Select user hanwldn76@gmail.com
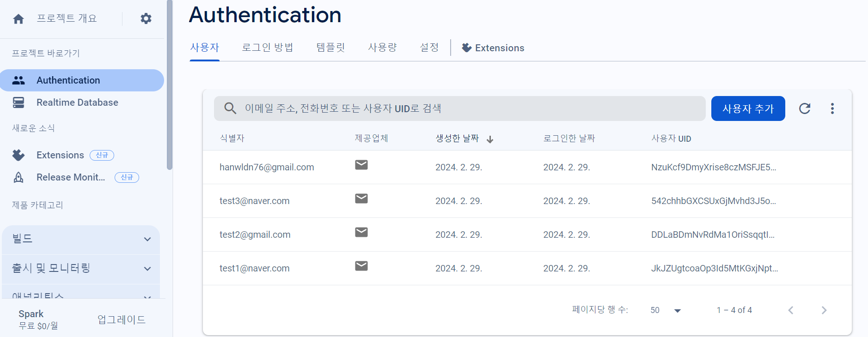Screen dimensions: 868x337 (267, 167)
